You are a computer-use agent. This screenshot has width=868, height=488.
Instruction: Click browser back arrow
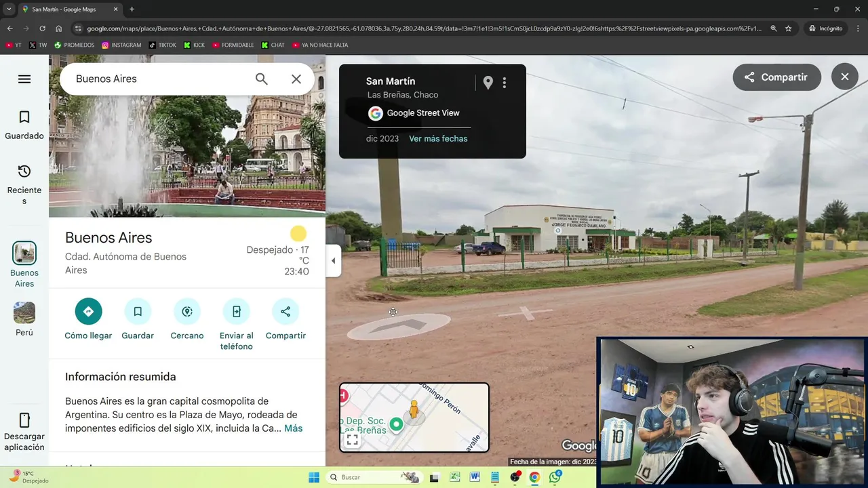point(10,28)
